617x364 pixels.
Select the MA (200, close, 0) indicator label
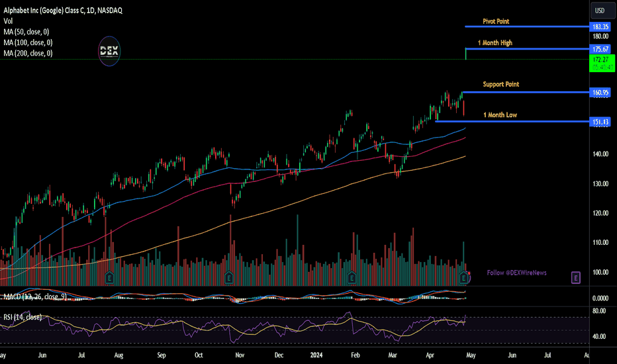pyautogui.click(x=28, y=53)
